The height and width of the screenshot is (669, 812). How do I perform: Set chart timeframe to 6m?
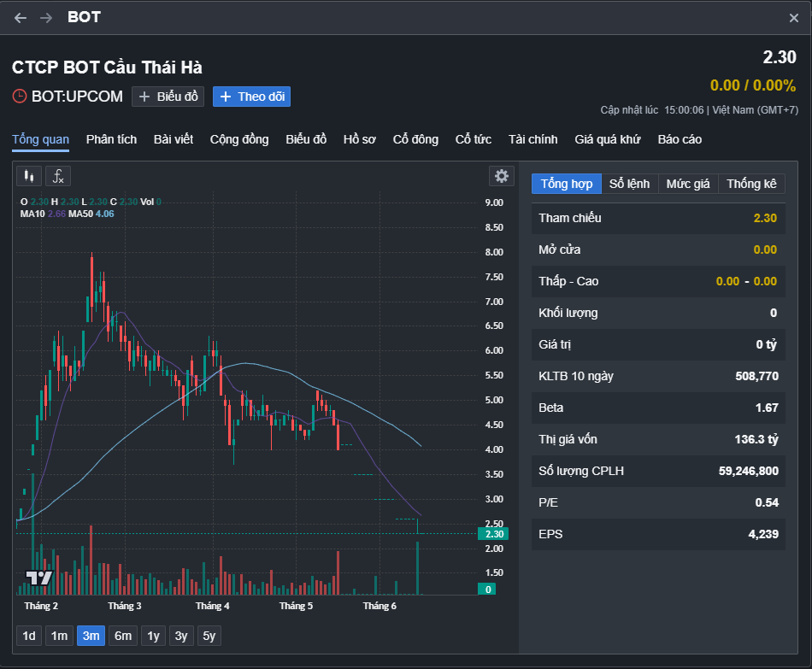pos(123,636)
